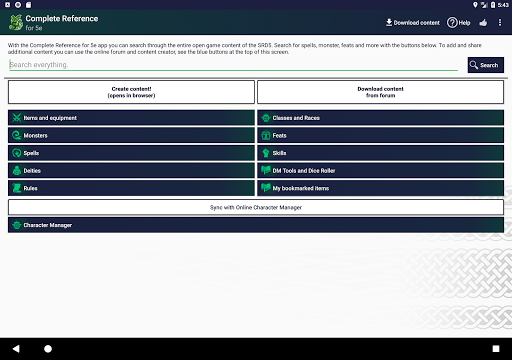This screenshot has height=360, width=512.
Task: Click the Classes and Races helmet icon
Action: [266, 118]
